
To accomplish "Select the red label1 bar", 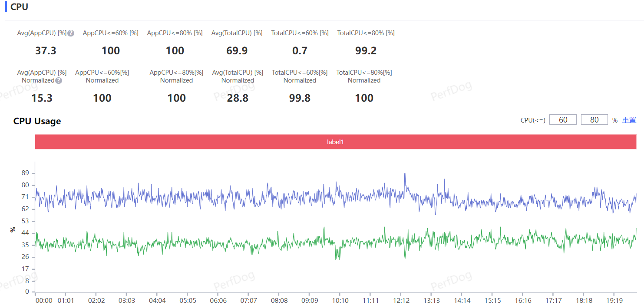I will pyautogui.click(x=335, y=142).
